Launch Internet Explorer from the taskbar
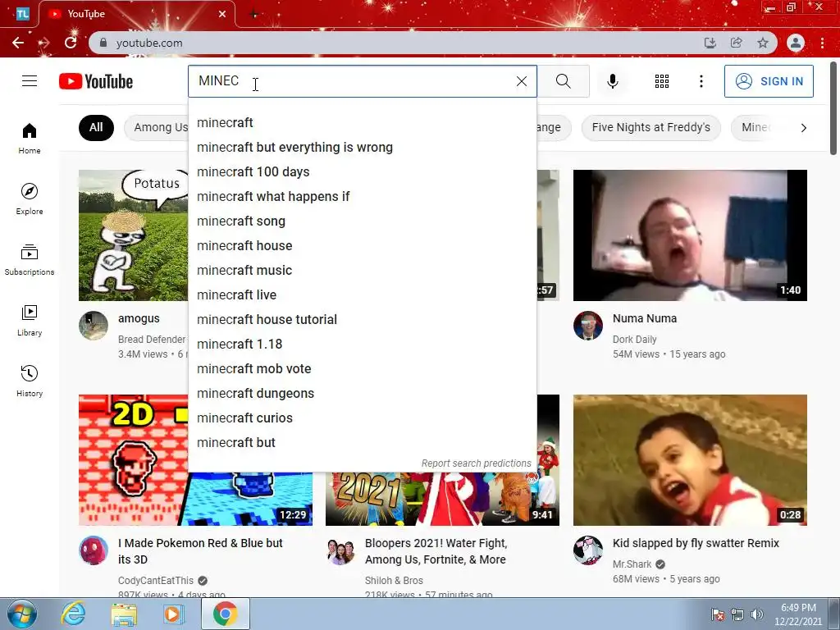Screen dimensions: 840x630 point(73,614)
